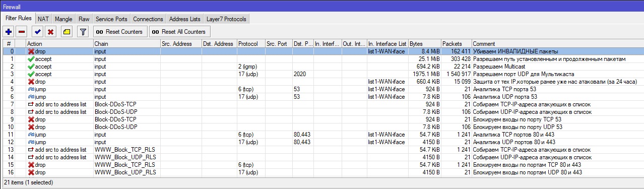Select rule 2 accept checkmark icon
Viewport: 644px width, 189px height.
tap(31, 67)
